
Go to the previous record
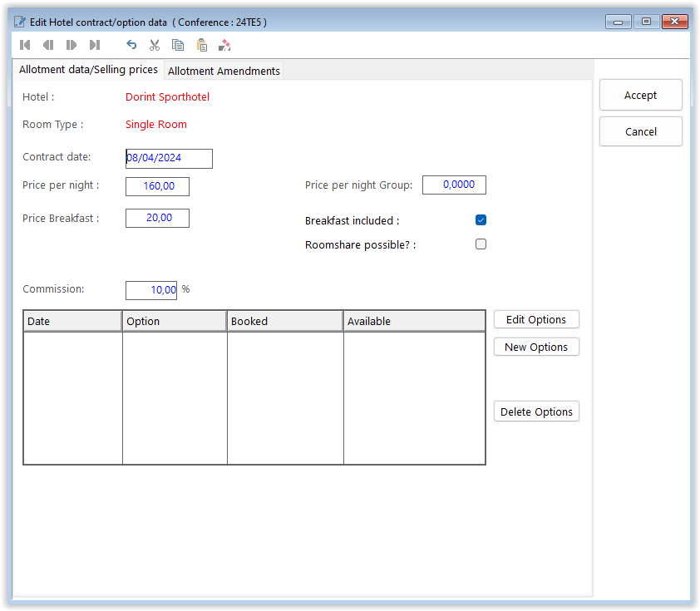[x=48, y=45]
